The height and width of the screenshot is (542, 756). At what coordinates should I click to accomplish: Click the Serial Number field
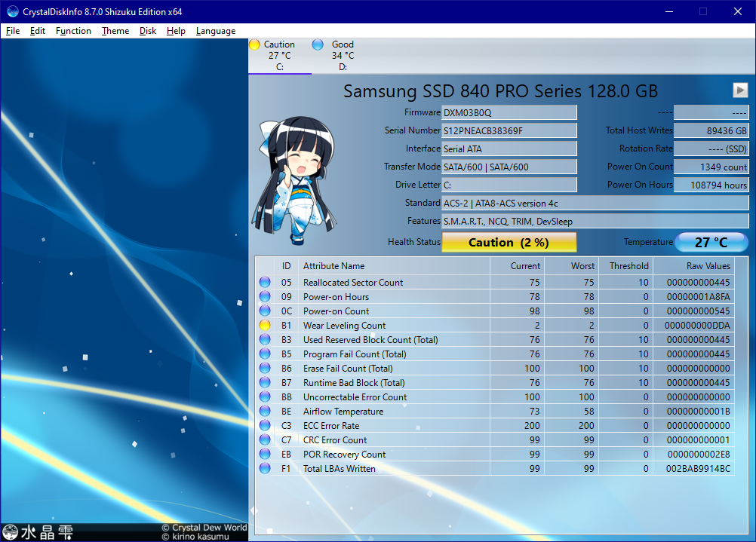click(509, 130)
